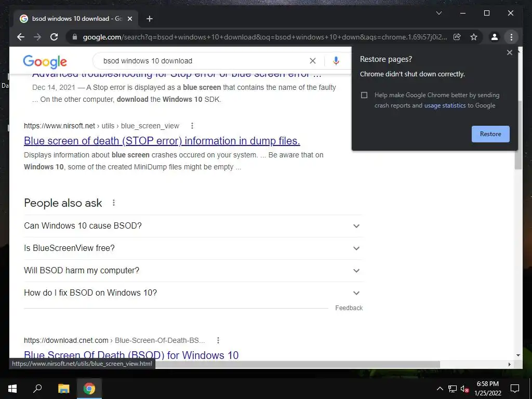Click the scroll right arrow
This screenshot has height=399, width=532.
coord(509,364)
